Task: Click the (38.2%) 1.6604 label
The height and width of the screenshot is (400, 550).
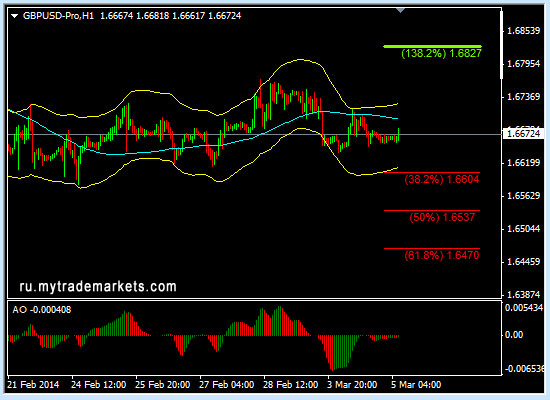Action: [442, 180]
